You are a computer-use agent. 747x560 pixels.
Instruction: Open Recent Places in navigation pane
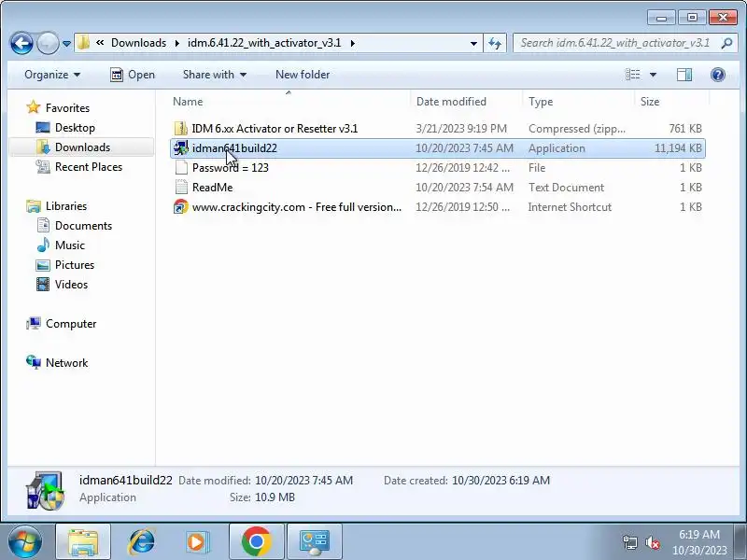(89, 167)
